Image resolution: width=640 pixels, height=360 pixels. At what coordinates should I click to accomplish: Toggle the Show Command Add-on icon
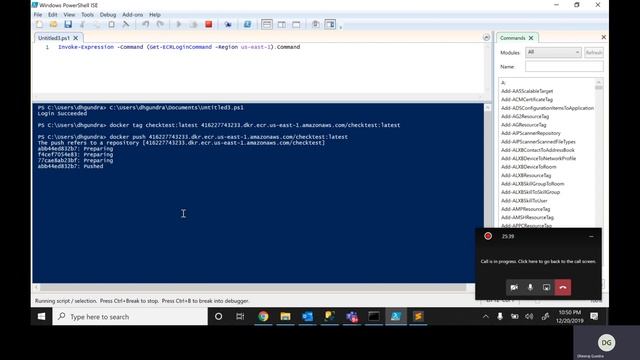pos(330,24)
